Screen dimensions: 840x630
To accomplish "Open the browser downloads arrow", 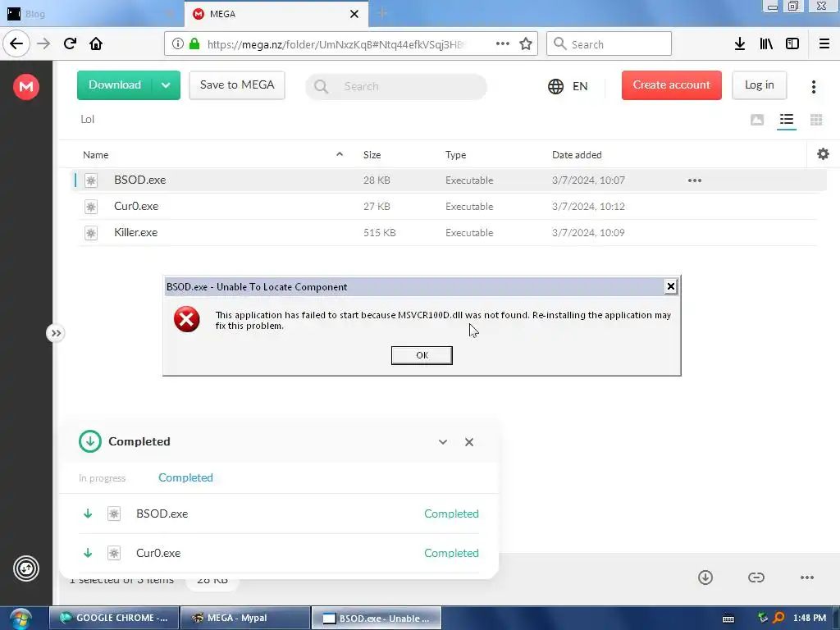I will tap(740, 44).
